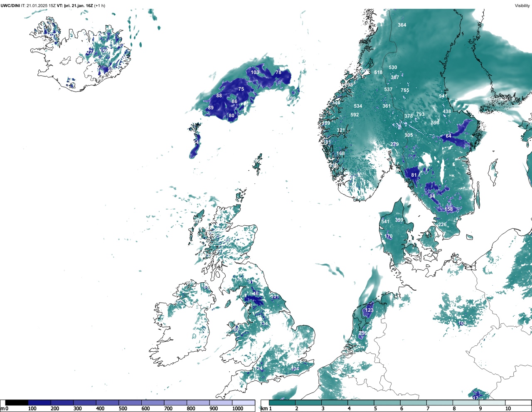Click the value '88' in the Atlantic fog
This screenshot has height=412, width=532.
[219, 96]
